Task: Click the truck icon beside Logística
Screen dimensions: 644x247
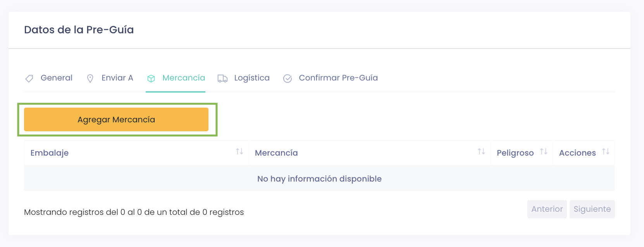Action: (x=222, y=79)
